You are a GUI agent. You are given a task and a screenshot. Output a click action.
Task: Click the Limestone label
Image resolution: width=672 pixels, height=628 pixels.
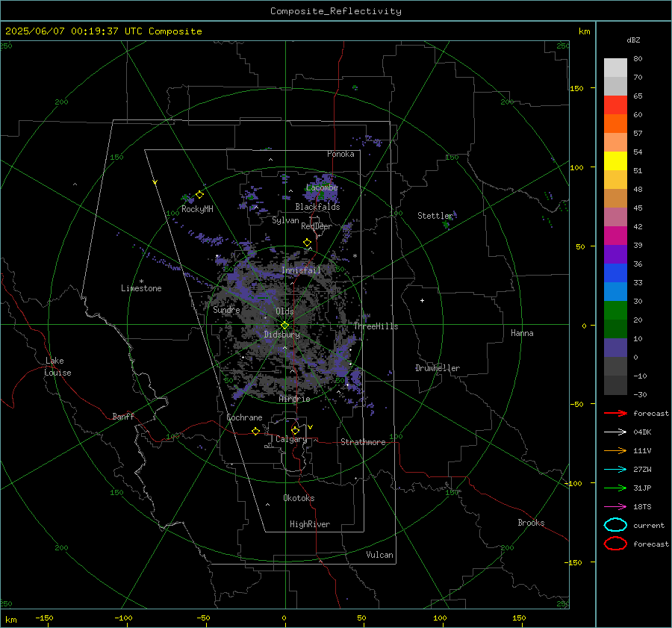[141, 288]
